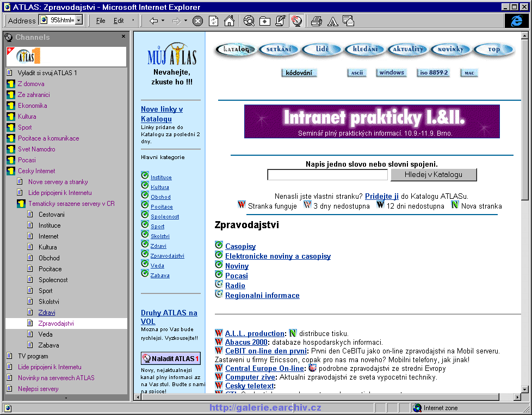Open the Search toolbar icon
This screenshot has width=532, height=415.
point(249,21)
